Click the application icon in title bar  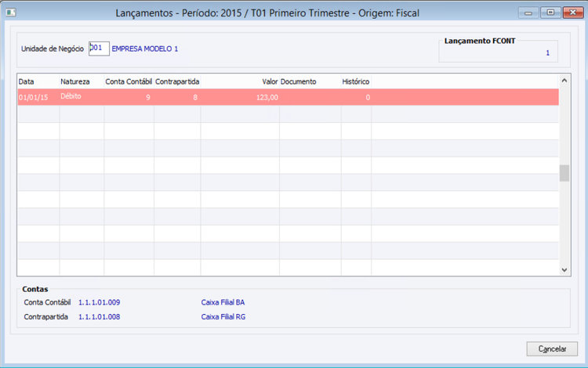(x=11, y=13)
